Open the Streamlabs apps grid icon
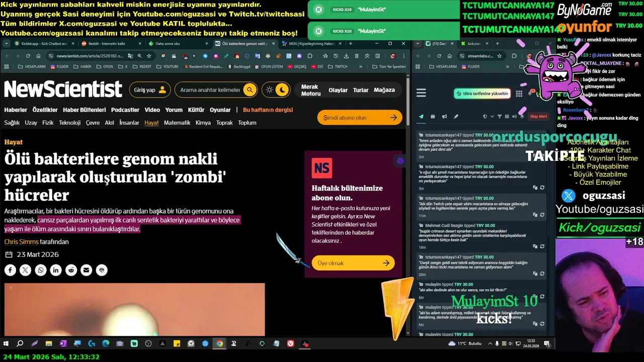644x362 pixels. (519, 94)
